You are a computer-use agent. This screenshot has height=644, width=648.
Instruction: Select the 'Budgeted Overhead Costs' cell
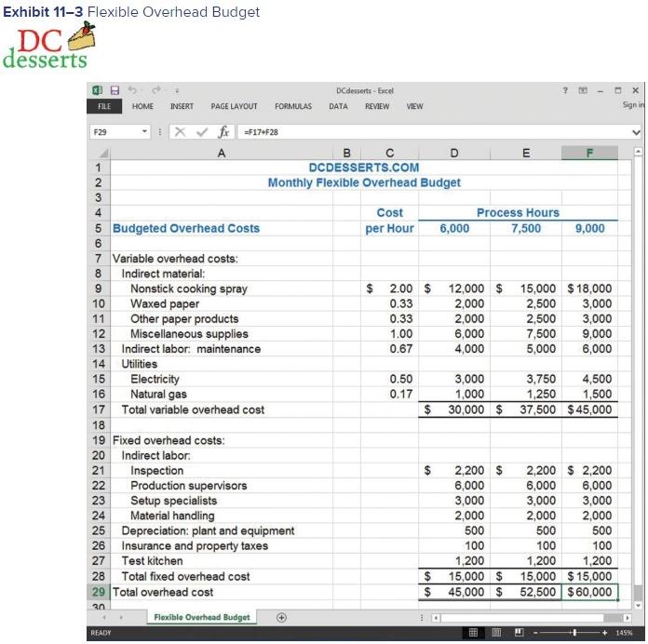point(222,228)
